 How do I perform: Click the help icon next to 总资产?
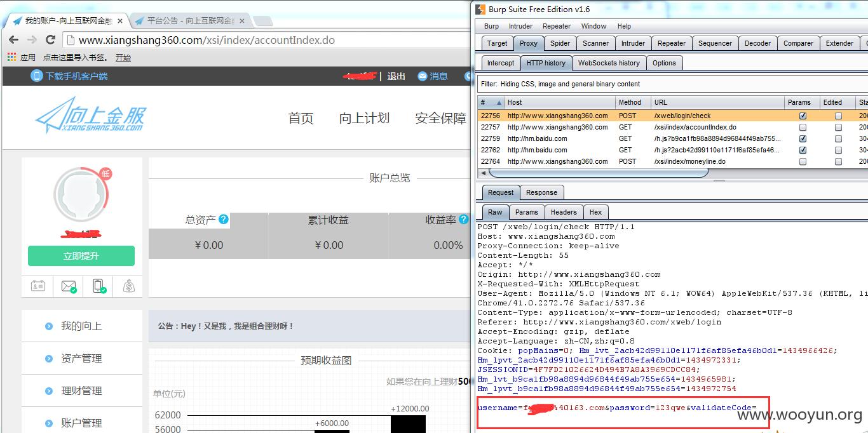click(x=224, y=220)
